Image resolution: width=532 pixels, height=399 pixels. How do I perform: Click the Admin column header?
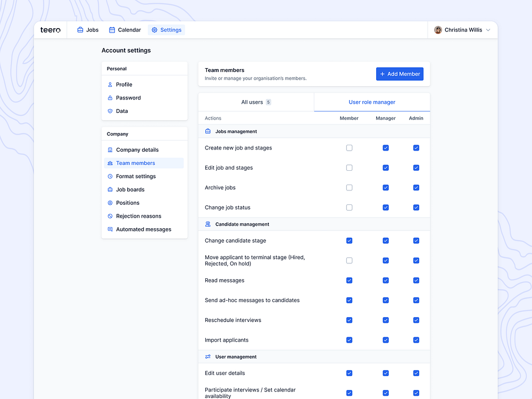(416, 118)
